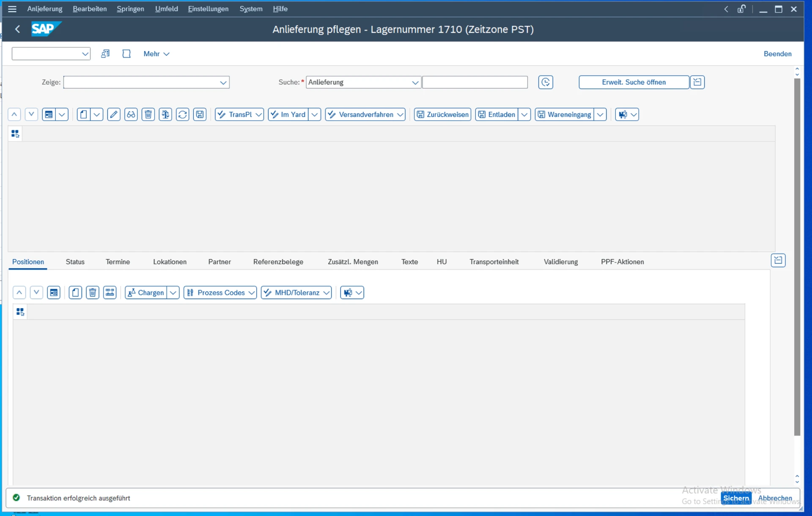Click the pencil edit icon
Viewport: 812px width, 516px height.
coord(114,114)
